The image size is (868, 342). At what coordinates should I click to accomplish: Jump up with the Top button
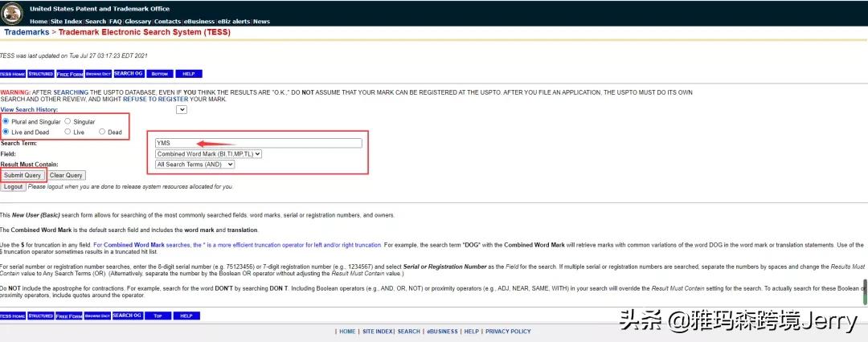coord(158,316)
